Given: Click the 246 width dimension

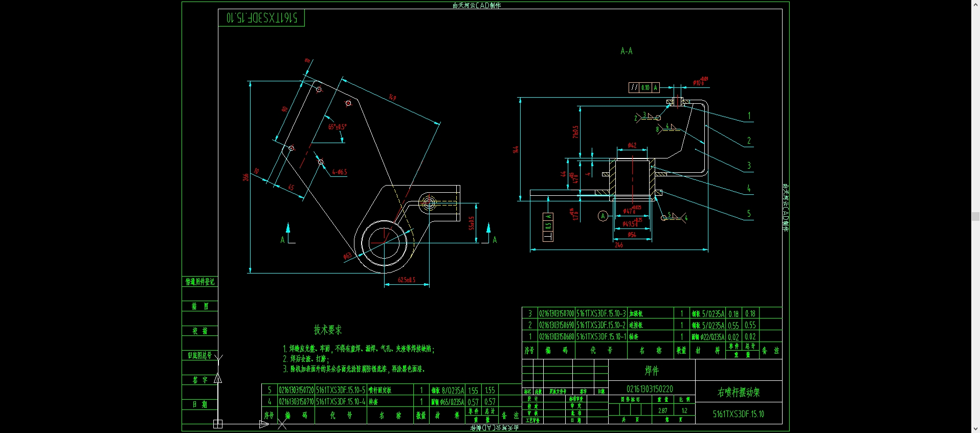Looking at the screenshot, I should (619, 245).
